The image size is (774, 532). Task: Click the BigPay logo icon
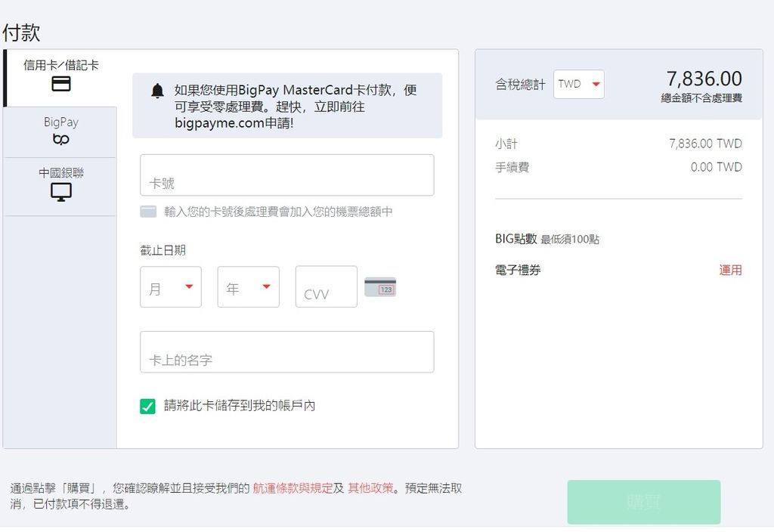(61, 140)
